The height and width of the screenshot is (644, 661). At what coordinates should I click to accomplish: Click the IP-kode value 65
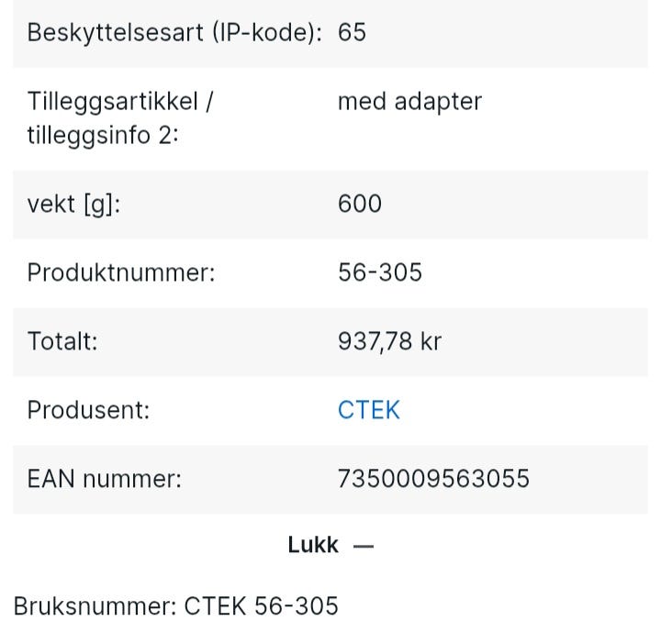(x=352, y=32)
